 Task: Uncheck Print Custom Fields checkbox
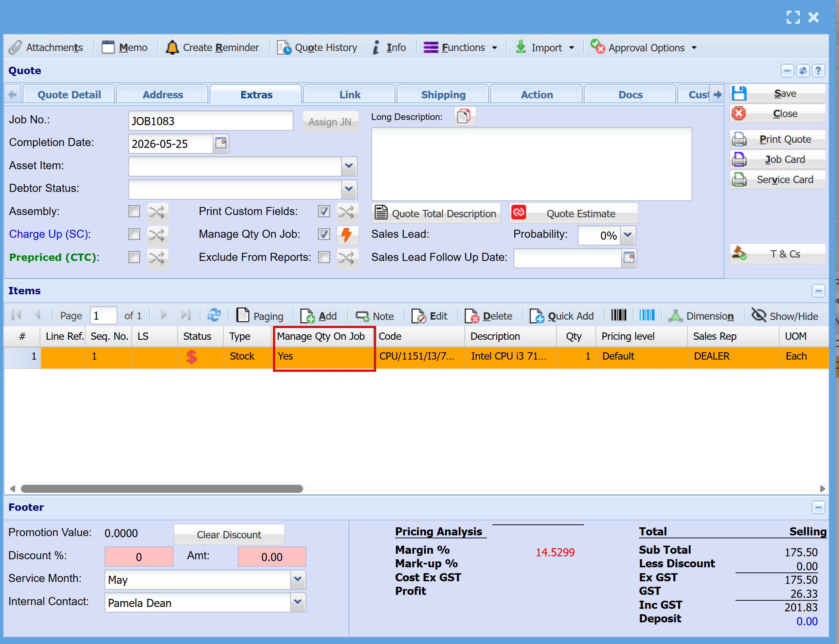[324, 211]
